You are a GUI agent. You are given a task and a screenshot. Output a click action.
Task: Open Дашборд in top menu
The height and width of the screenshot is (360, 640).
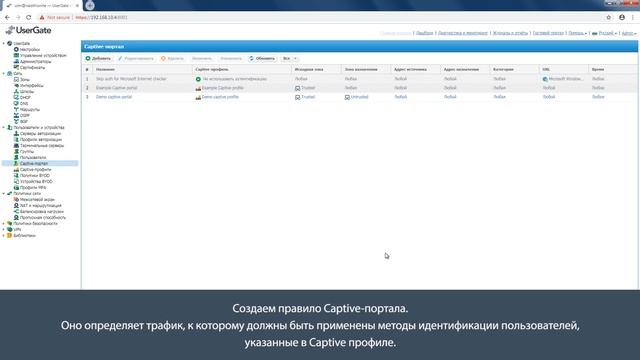(x=424, y=33)
